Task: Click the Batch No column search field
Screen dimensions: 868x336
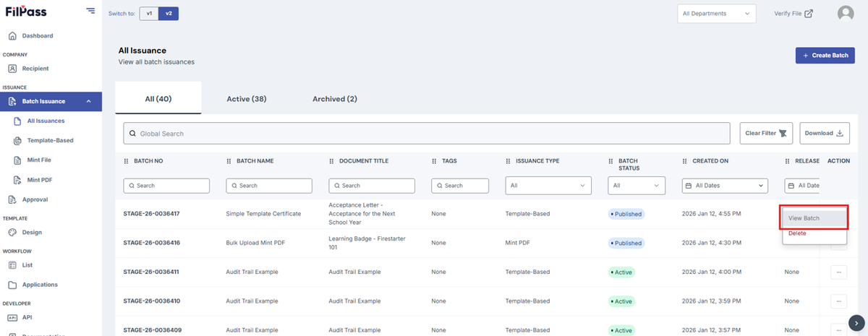Action: pos(166,186)
